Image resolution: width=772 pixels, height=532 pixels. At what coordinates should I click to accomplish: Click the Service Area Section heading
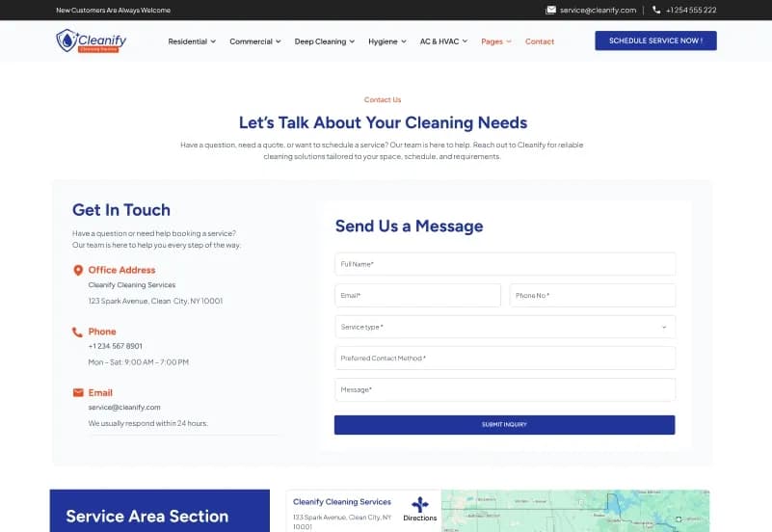(147, 517)
